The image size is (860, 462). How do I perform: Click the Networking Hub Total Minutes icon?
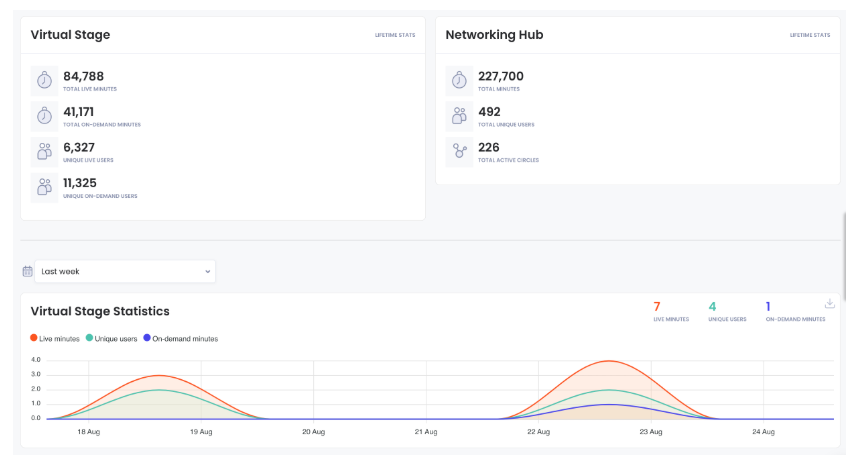coord(459,80)
